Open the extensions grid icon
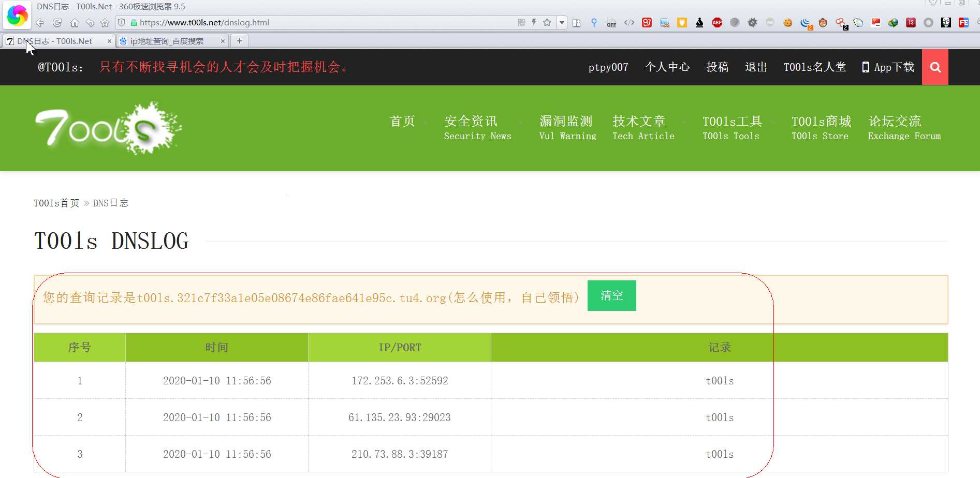980x478 pixels. (x=577, y=23)
